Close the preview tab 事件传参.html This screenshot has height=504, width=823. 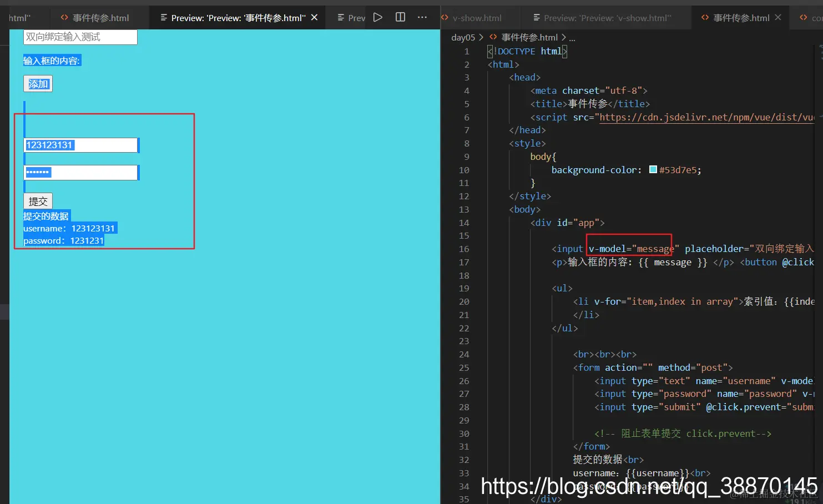pos(314,17)
